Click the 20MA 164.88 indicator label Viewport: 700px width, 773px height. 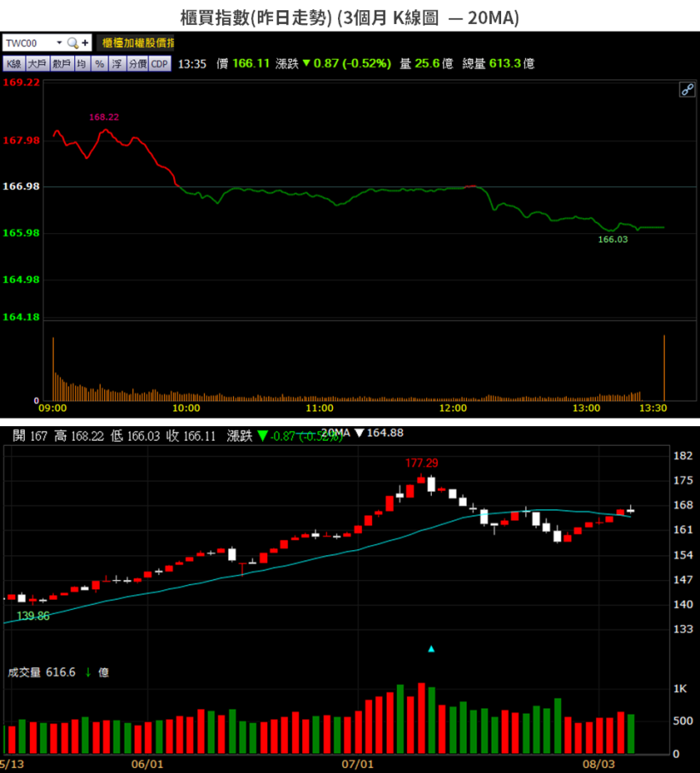(363, 433)
